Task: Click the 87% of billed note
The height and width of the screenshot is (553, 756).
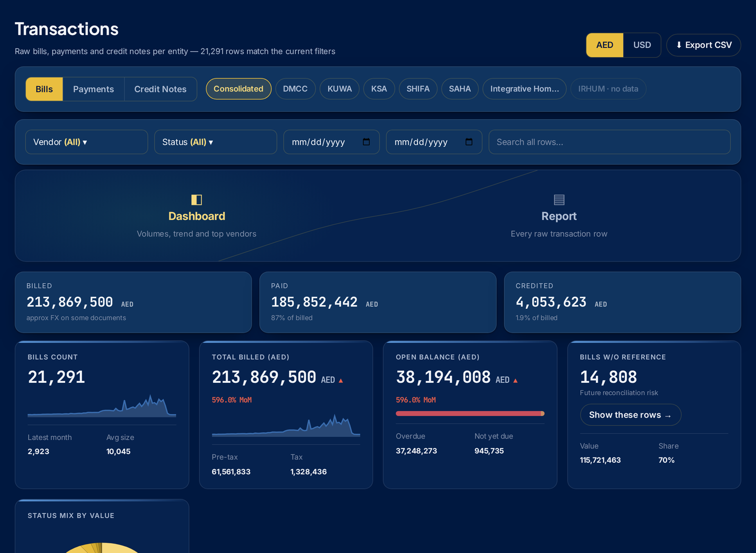Action: click(292, 318)
